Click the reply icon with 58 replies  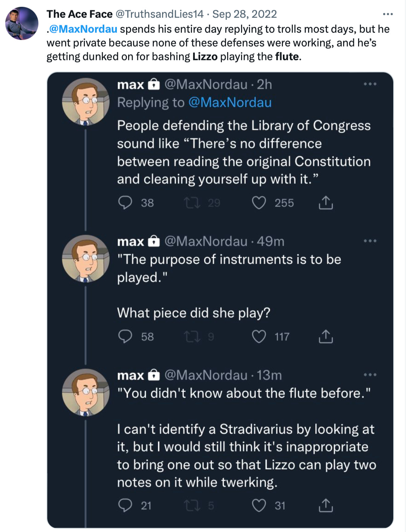point(125,336)
